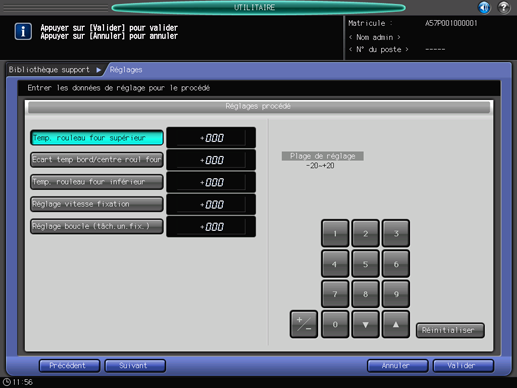Tap the down arrow key on keypad

pyautogui.click(x=365, y=324)
